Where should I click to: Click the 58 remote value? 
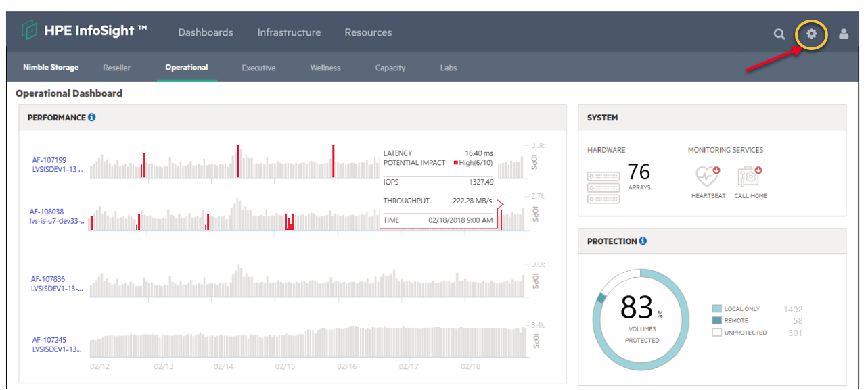pos(798,321)
